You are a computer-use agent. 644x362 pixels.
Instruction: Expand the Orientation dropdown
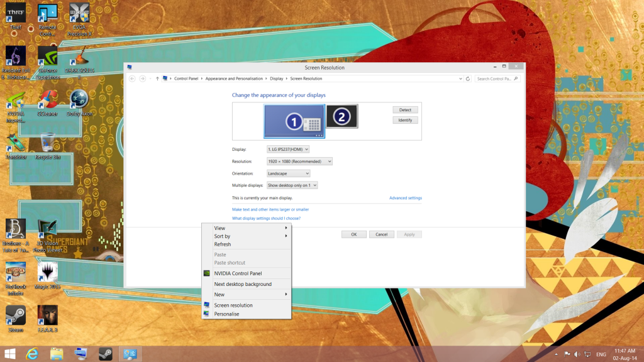click(x=288, y=173)
